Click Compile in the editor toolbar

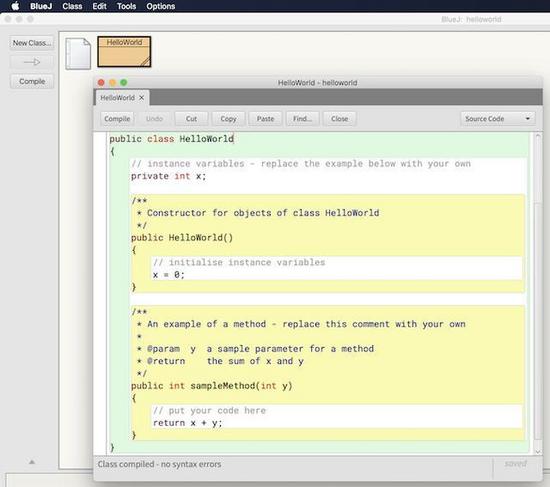click(x=117, y=119)
